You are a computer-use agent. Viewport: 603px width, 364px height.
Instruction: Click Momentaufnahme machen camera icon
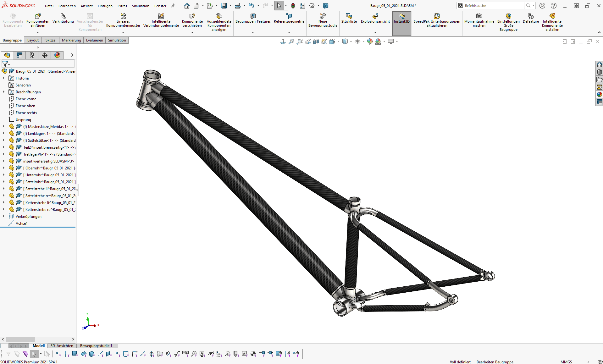(x=479, y=16)
